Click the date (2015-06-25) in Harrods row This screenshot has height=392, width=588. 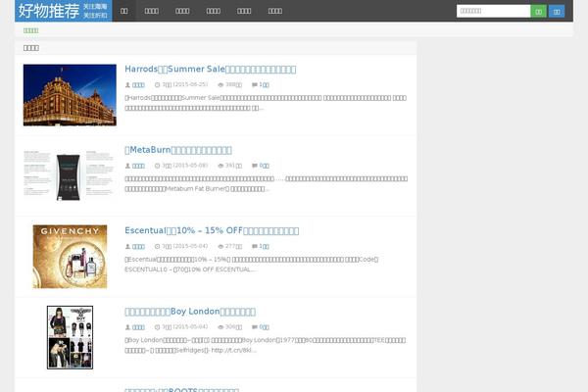tap(190, 85)
